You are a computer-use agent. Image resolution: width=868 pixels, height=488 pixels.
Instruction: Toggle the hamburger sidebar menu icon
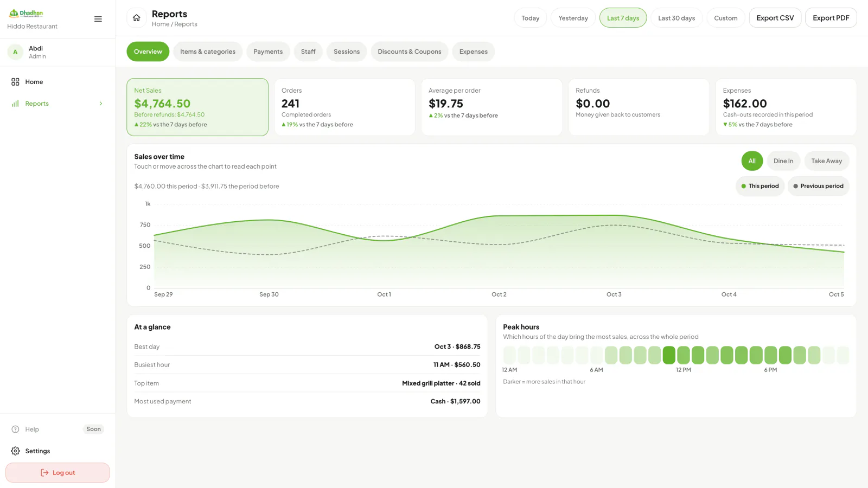pos(98,19)
